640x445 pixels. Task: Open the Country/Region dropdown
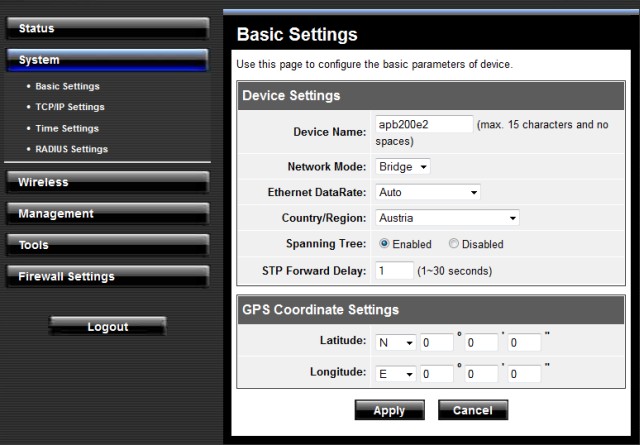coord(447,217)
